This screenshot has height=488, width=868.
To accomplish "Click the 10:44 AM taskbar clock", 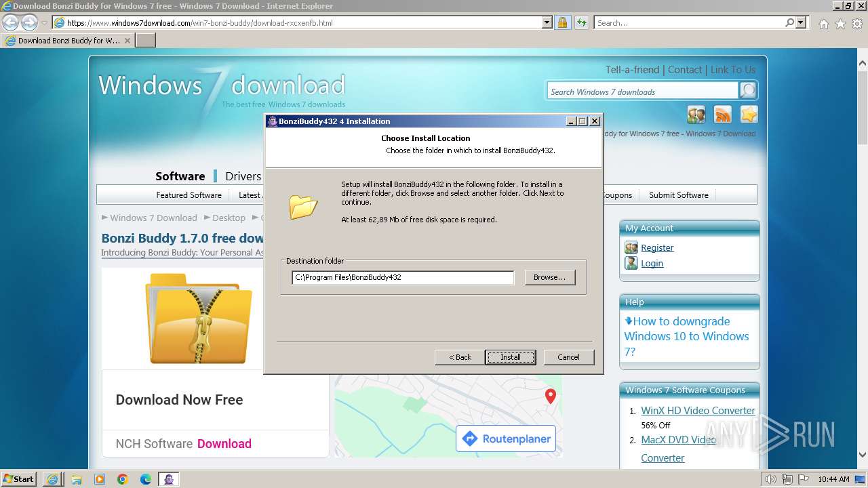I will click(x=833, y=479).
